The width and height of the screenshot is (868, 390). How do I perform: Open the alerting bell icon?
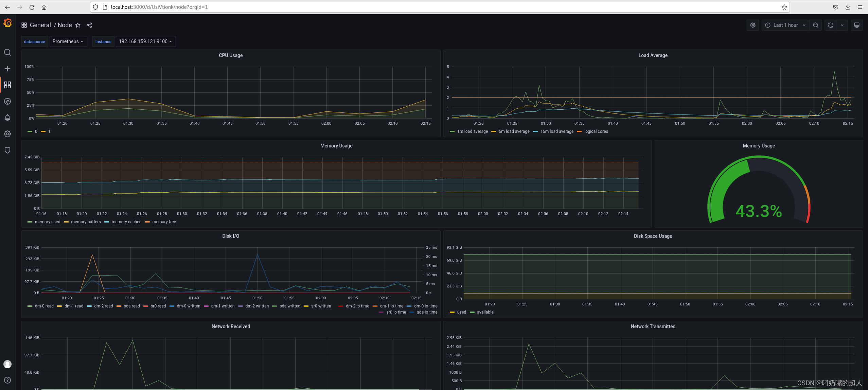(7, 117)
